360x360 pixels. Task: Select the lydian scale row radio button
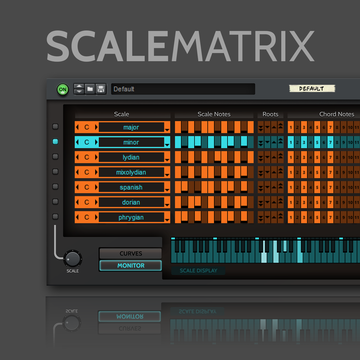[55, 157]
